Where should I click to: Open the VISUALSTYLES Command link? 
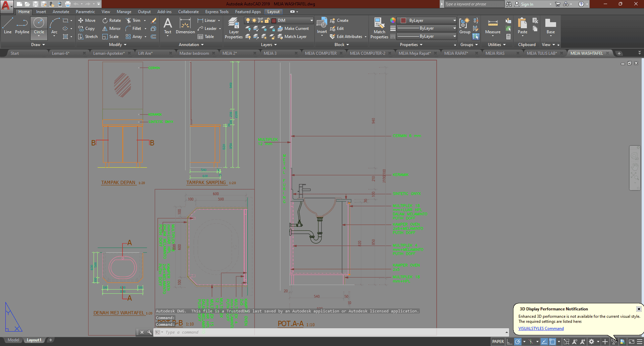541,329
